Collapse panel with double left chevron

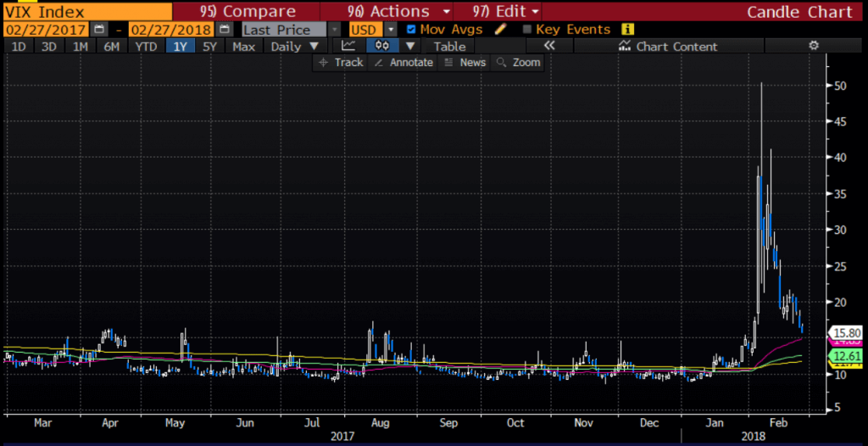(x=548, y=46)
